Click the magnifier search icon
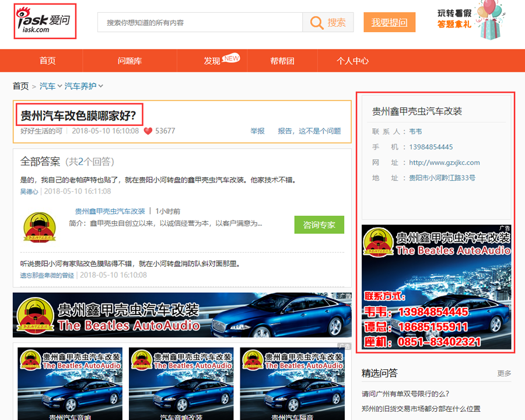The height and width of the screenshot is (420, 525). tap(316, 22)
